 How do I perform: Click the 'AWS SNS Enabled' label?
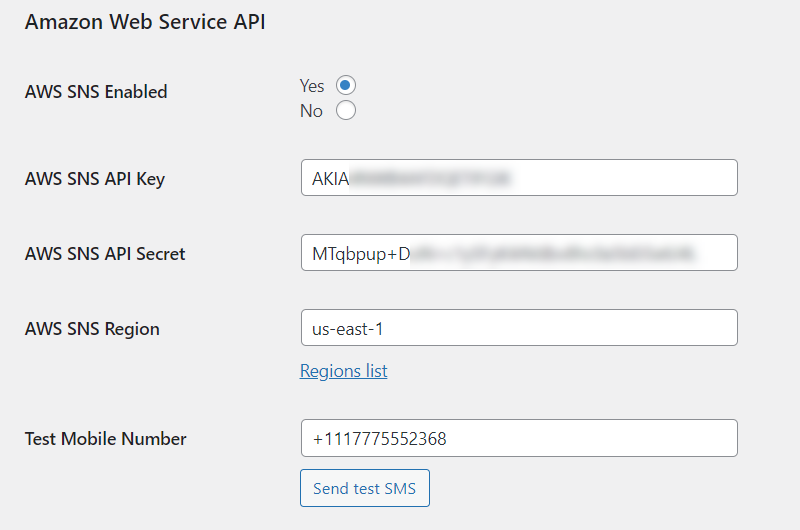click(96, 92)
